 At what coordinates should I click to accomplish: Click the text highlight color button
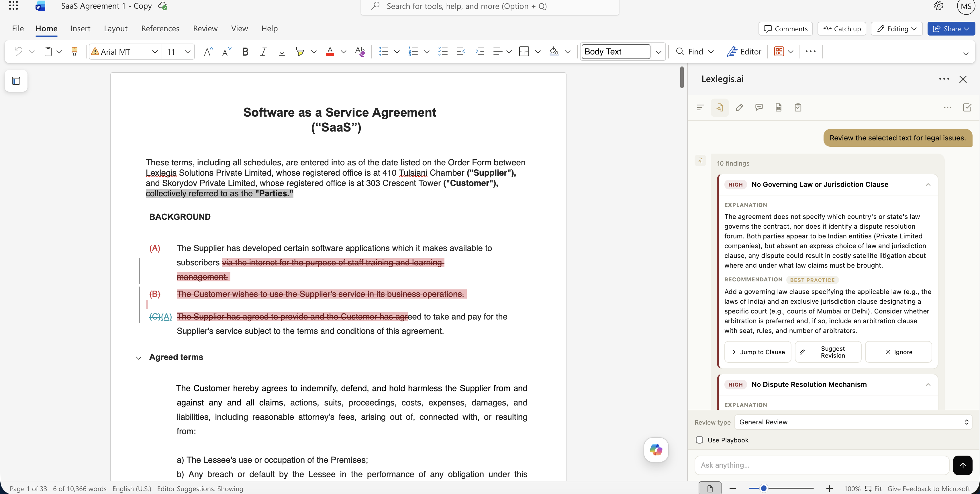tap(300, 51)
